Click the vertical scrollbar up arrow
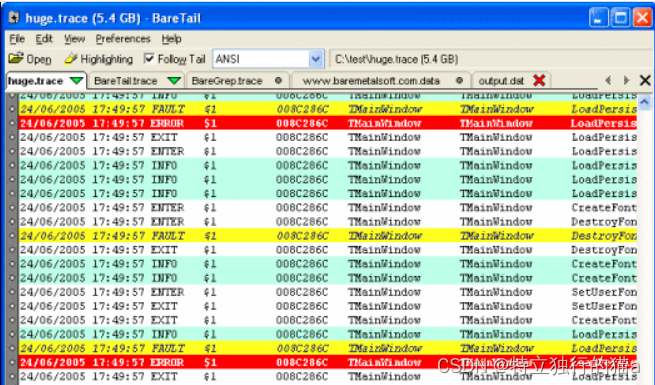Image resolution: width=655 pixels, height=385 pixels. [x=644, y=101]
